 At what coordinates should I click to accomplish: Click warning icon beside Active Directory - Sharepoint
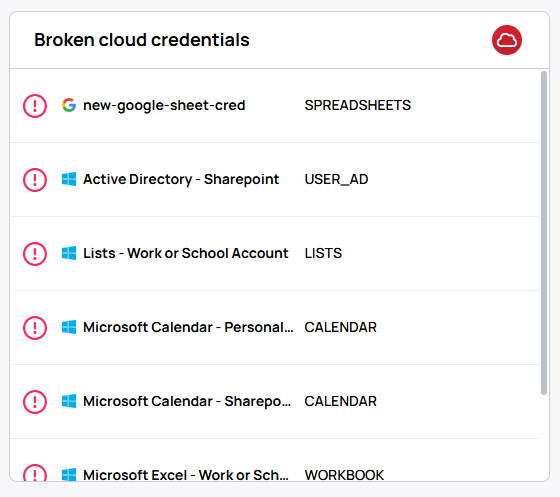click(35, 180)
